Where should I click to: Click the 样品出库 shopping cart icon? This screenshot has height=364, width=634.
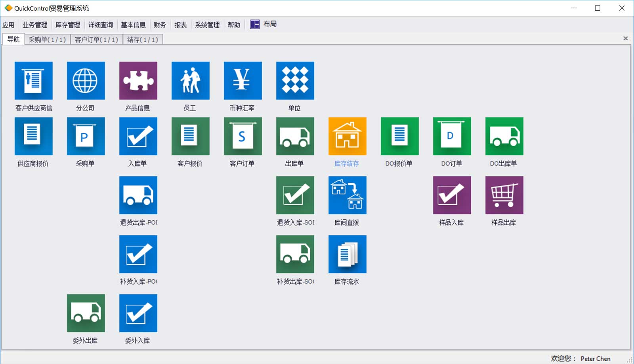[x=504, y=195]
